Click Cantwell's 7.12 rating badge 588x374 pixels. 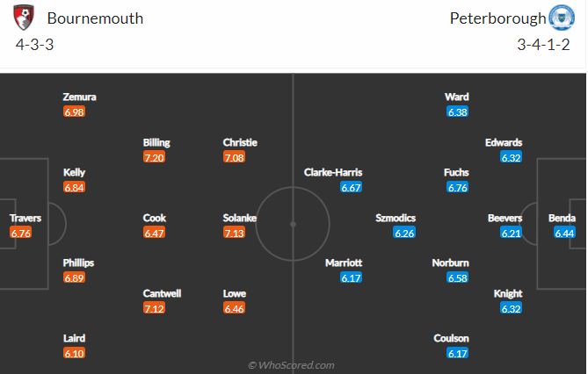pos(155,308)
